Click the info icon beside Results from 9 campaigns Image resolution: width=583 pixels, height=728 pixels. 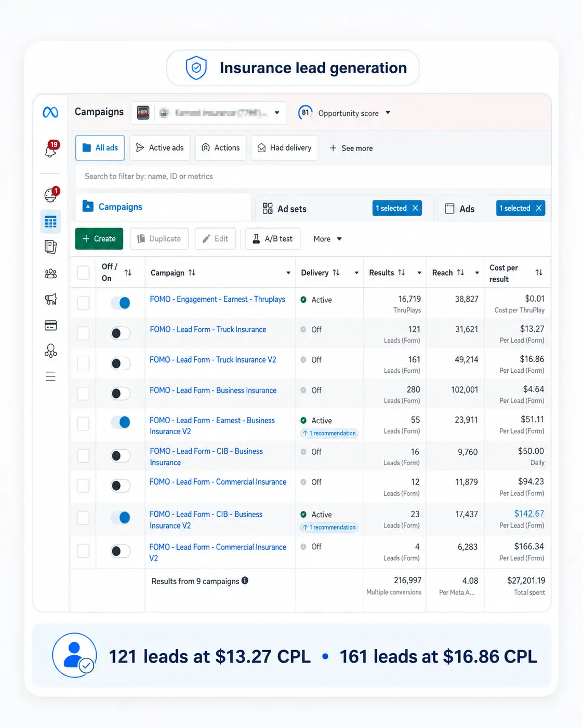[x=245, y=581]
